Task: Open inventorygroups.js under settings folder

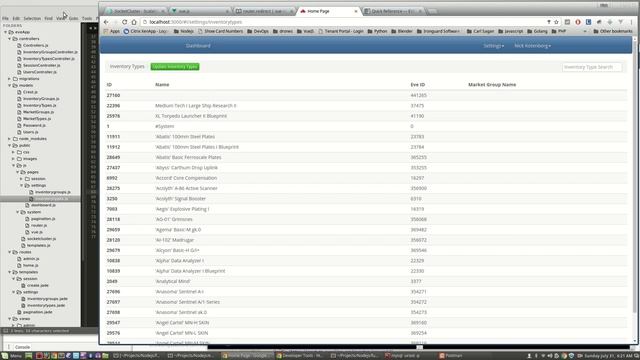Action: [53, 192]
